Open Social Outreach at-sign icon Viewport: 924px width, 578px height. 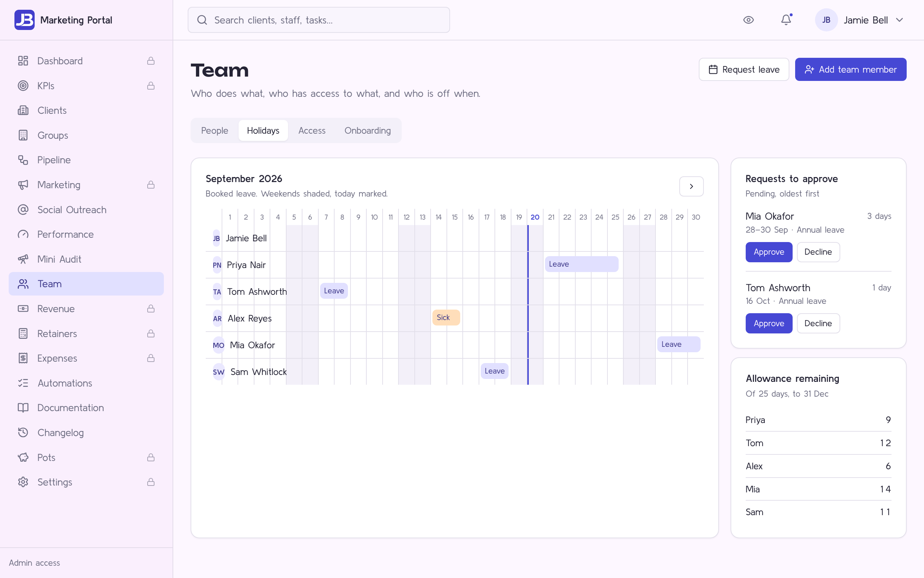(23, 210)
